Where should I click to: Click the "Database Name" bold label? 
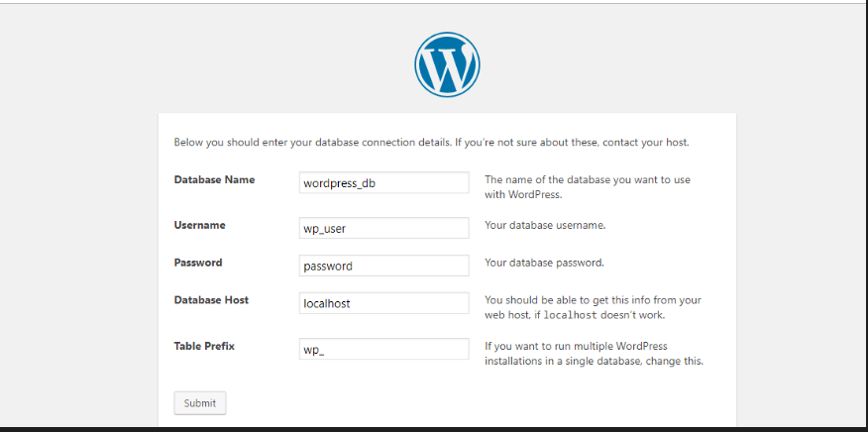(214, 180)
